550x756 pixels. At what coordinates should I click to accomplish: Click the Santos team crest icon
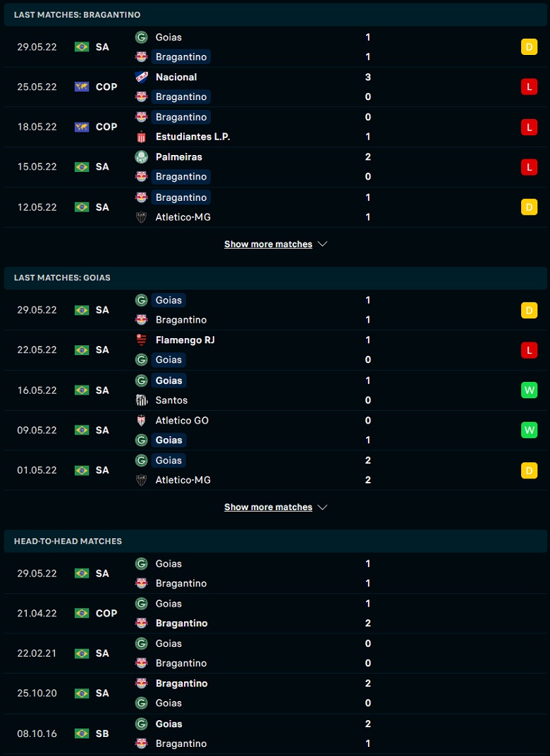[x=141, y=400]
